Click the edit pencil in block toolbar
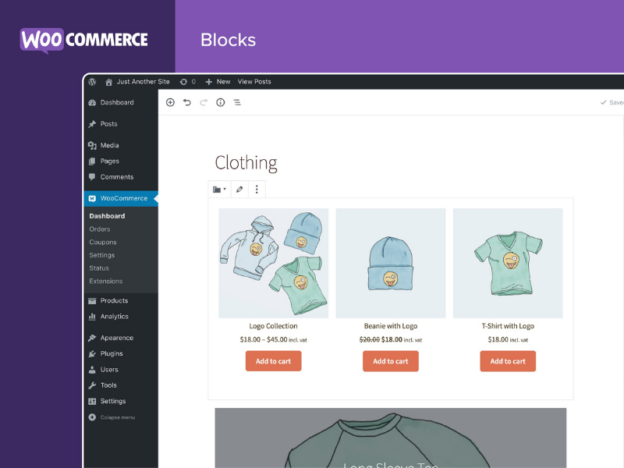 click(x=240, y=189)
